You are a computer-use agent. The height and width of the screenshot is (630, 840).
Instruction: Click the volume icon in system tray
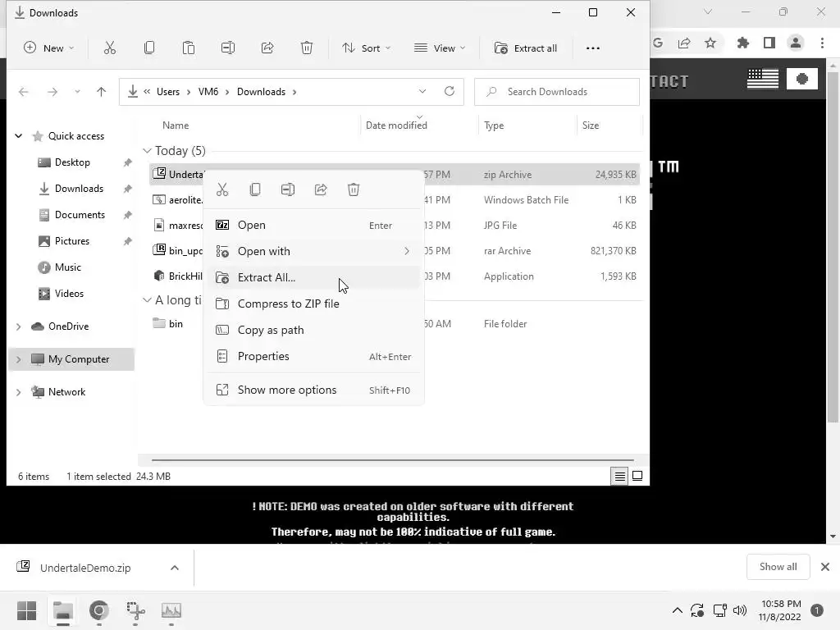click(x=740, y=610)
